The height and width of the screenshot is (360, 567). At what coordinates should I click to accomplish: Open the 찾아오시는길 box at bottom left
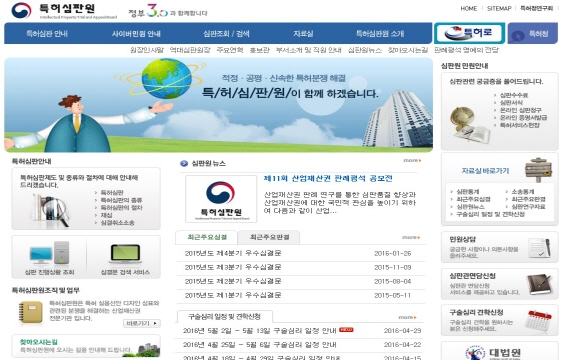pos(86,346)
